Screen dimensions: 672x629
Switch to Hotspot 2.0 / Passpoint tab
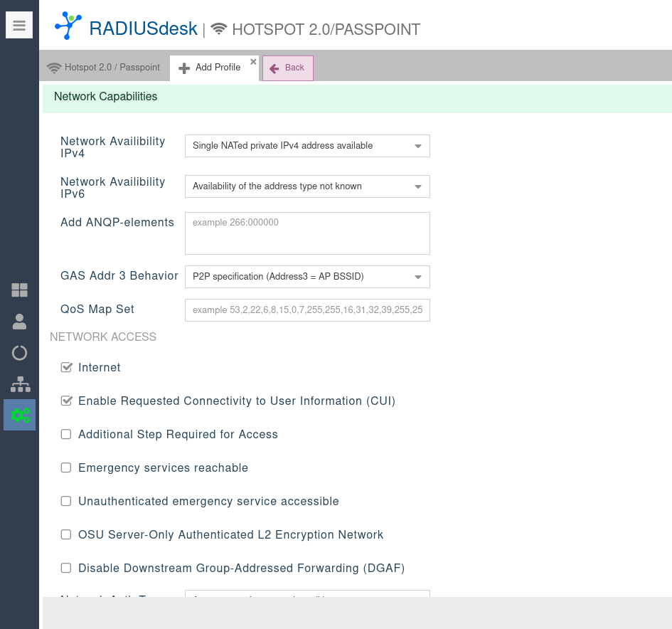[x=104, y=68]
